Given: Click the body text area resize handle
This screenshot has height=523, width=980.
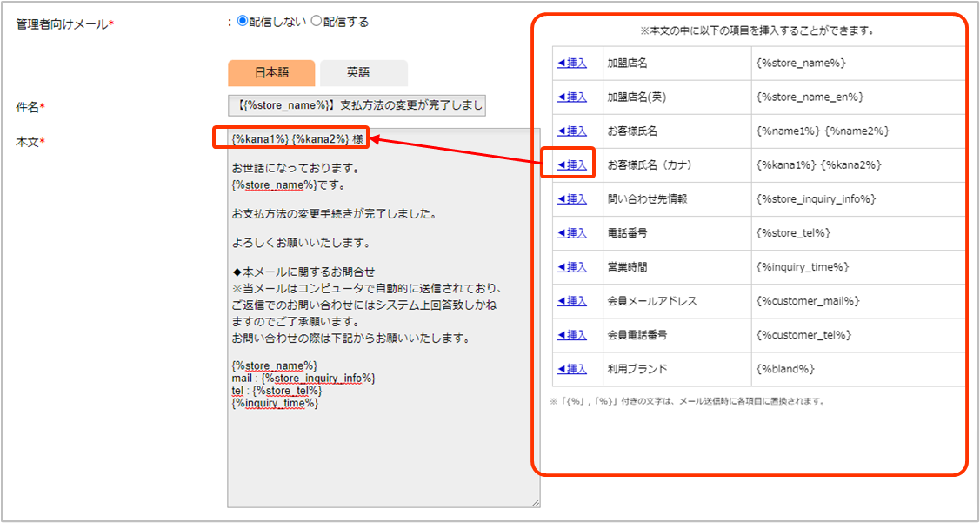Looking at the screenshot, I should (x=536, y=503).
